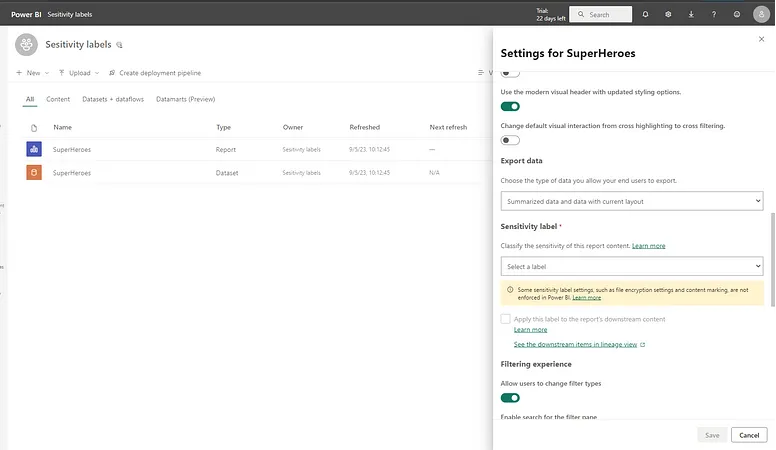Click the download arrow icon in header
This screenshot has width=776, height=450.
[691, 14]
